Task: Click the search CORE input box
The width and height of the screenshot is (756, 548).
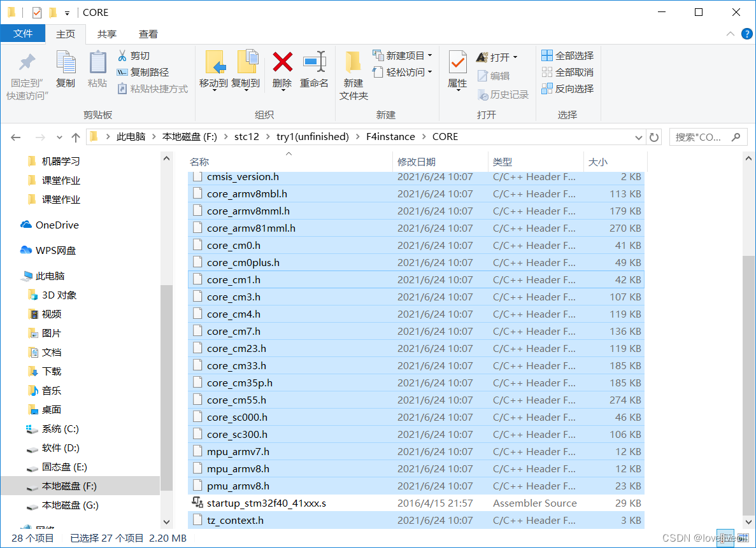Action: 708,137
